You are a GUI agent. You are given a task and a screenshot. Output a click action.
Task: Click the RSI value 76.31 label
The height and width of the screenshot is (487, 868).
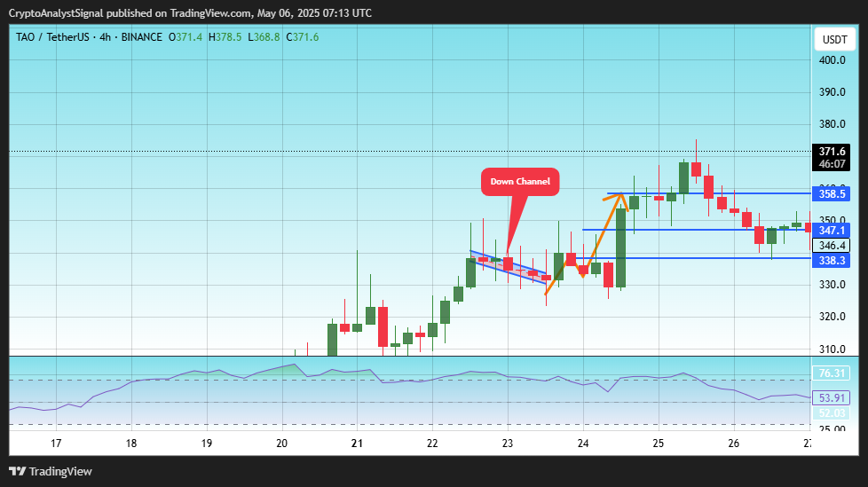click(831, 373)
